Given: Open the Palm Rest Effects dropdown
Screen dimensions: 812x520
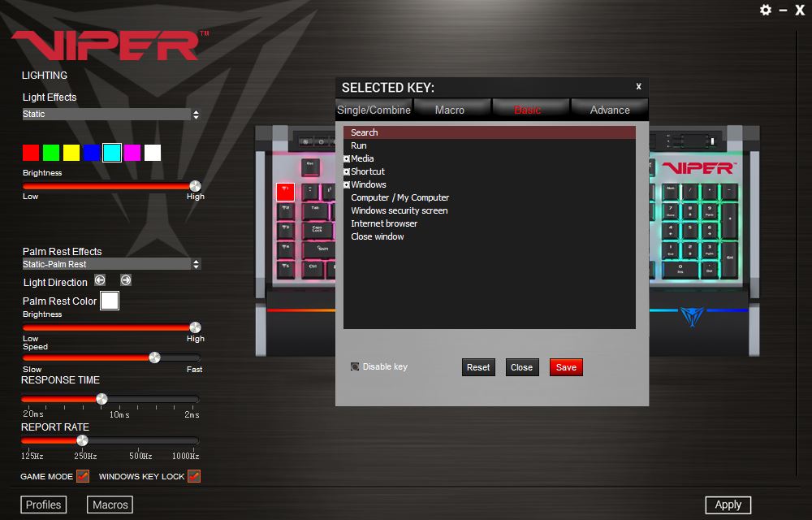Looking at the screenshot, I should coord(110,264).
